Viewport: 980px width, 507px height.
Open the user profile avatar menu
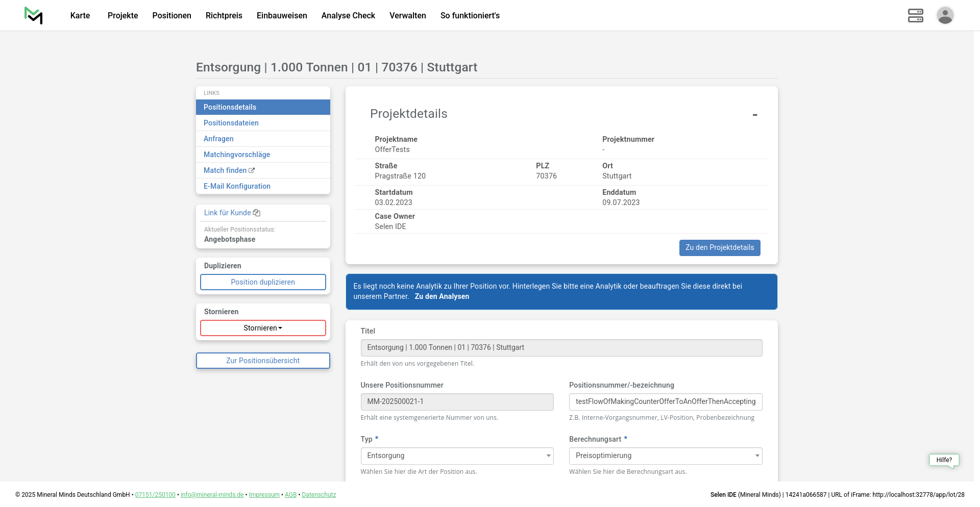(945, 15)
